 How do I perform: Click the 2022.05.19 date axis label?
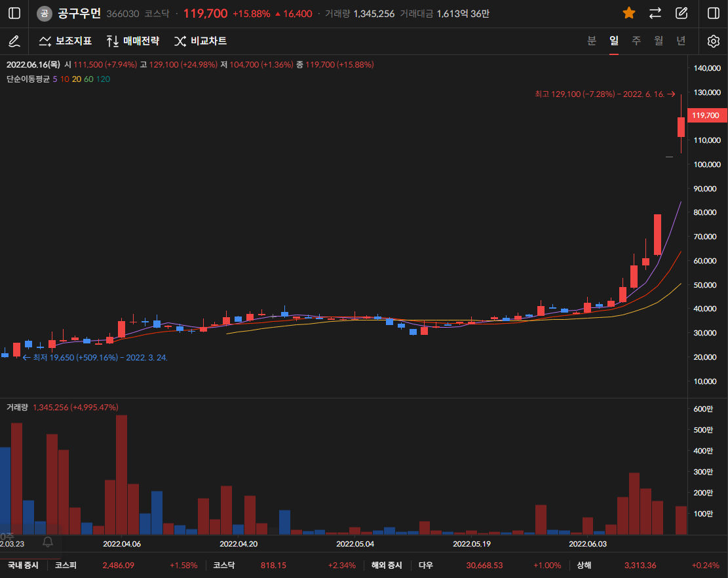472,544
